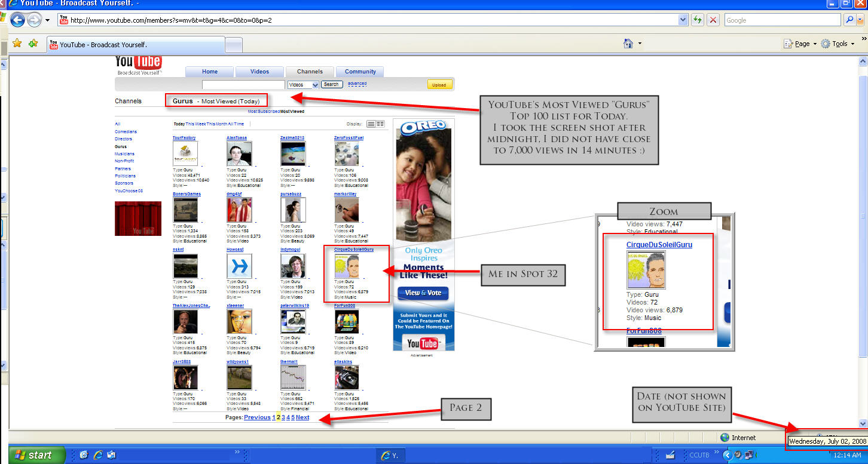Click the yellow Upload button
The width and height of the screenshot is (868, 464).
click(x=439, y=85)
